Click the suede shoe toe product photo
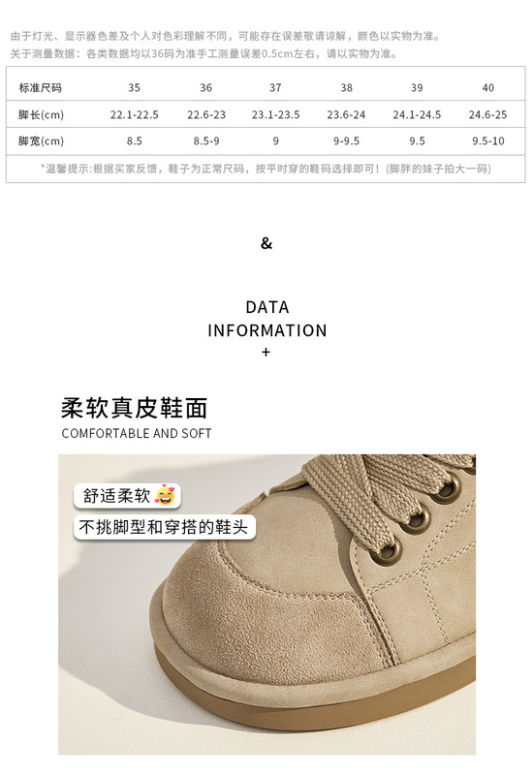532x775 pixels. pyautogui.click(x=267, y=604)
